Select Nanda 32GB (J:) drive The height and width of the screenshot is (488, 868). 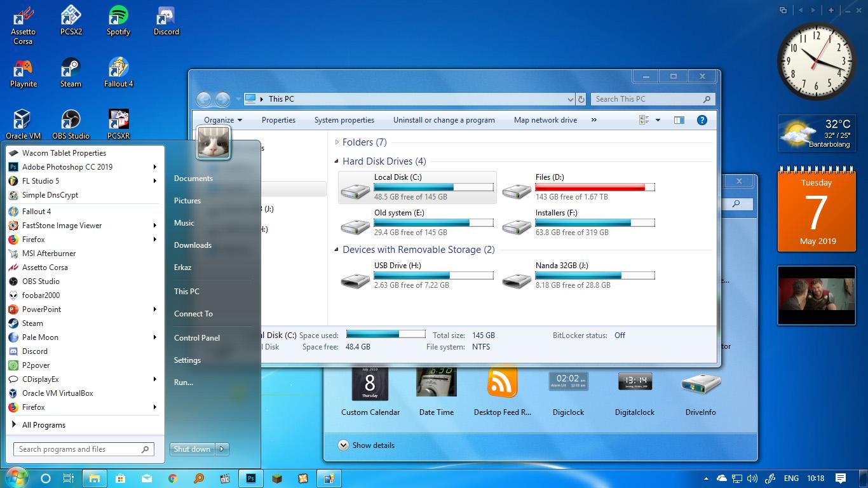pyautogui.click(x=579, y=276)
